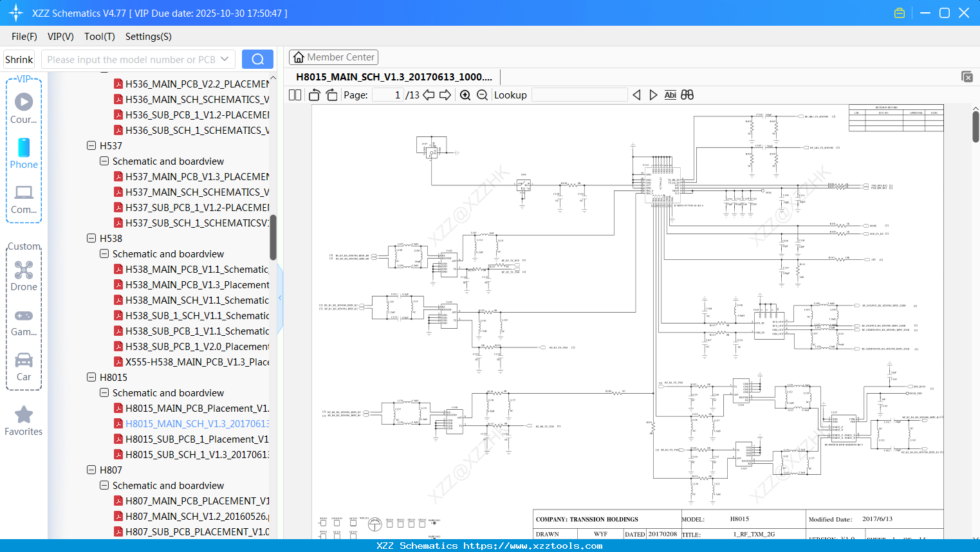Click the Member Center button
The image size is (980, 552).
pos(333,57)
